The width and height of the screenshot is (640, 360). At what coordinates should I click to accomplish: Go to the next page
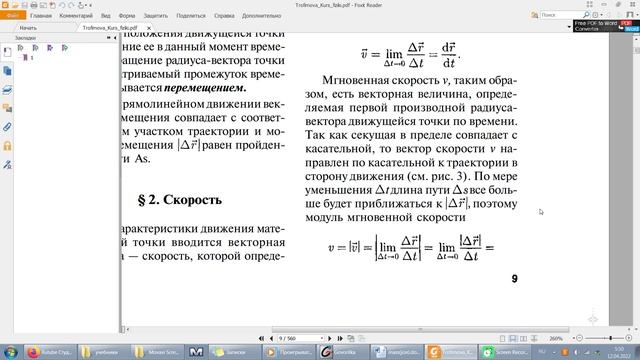coord(330,338)
